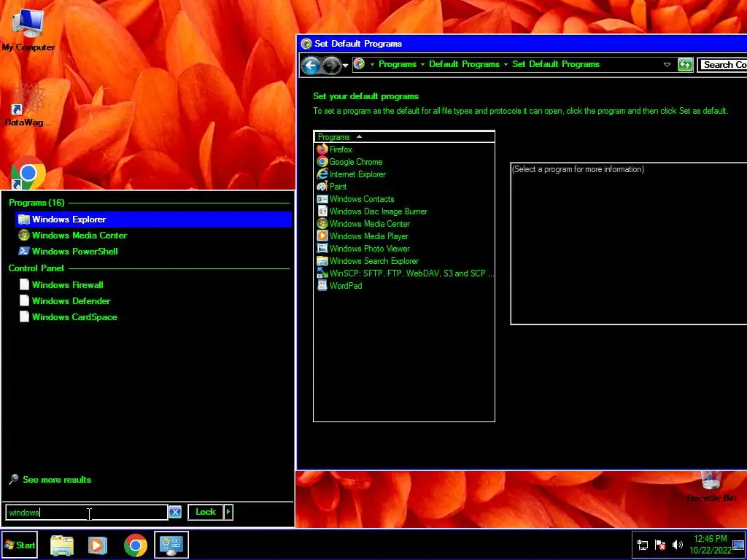Open the Google Chrome desktop shortcut
Viewport: 747px width, 560px height.
28,174
